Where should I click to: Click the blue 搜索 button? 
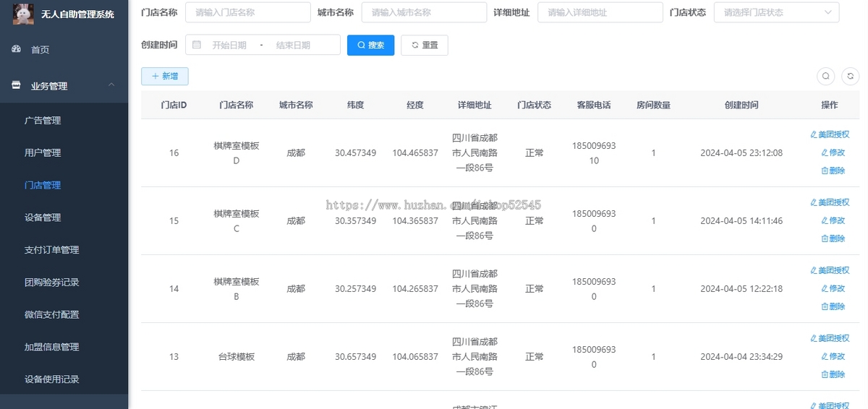370,45
